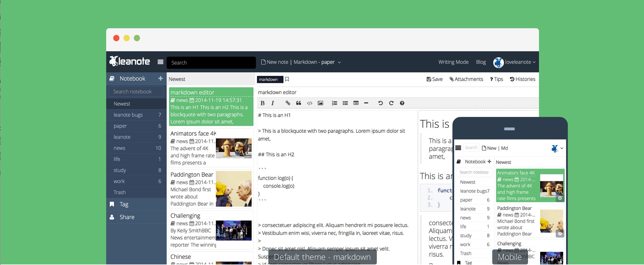Click the loveleanote user avatar
Viewport: 644px width, 265px height.
(x=498, y=62)
